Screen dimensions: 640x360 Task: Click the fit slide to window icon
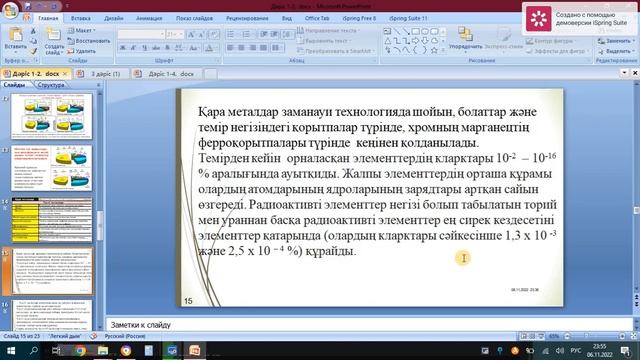[633, 336]
